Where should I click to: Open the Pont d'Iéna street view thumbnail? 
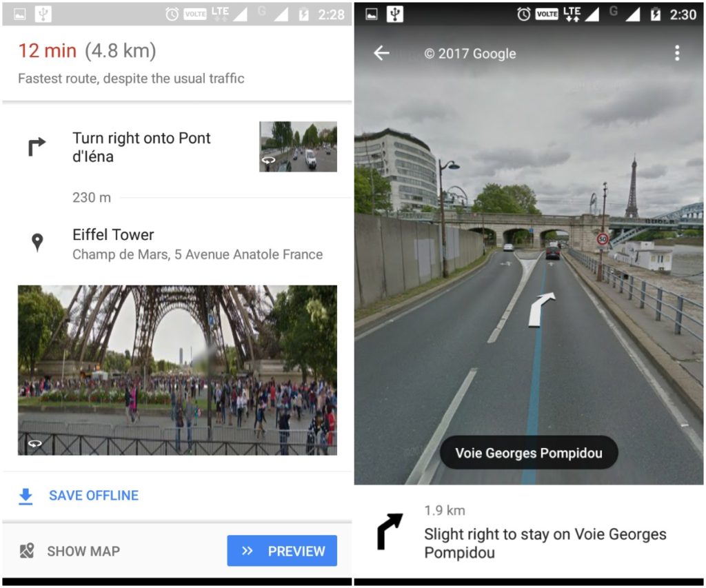click(x=298, y=146)
